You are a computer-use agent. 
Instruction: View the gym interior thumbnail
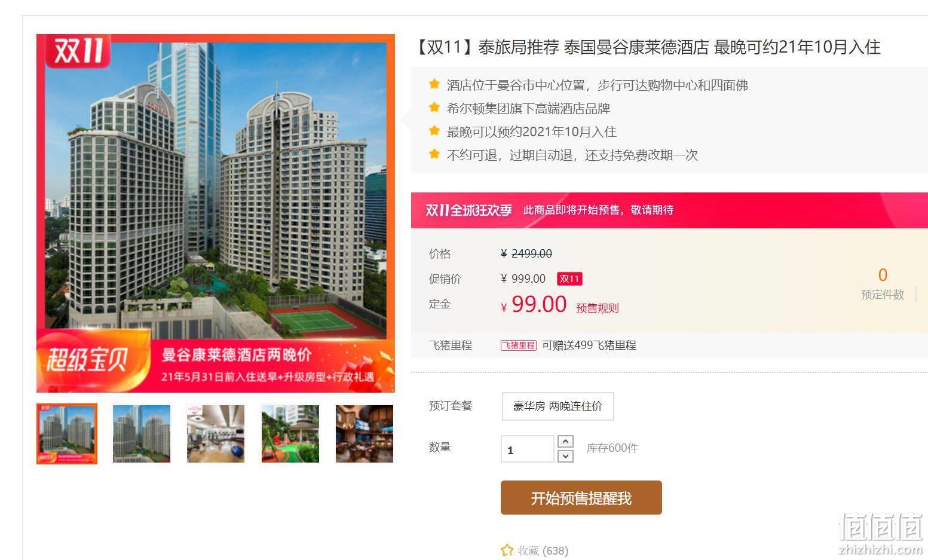(216, 434)
